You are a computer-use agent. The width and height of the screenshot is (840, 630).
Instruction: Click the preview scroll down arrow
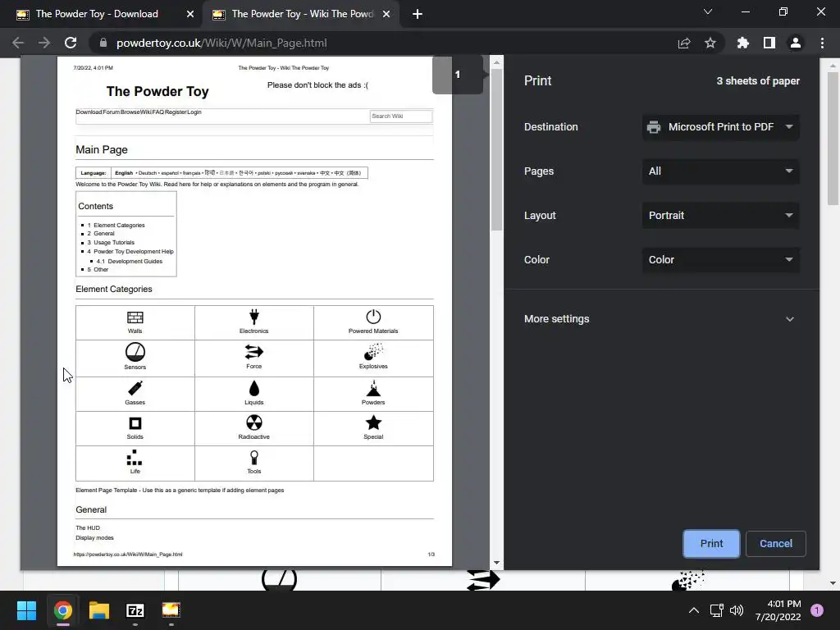point(496,563)
